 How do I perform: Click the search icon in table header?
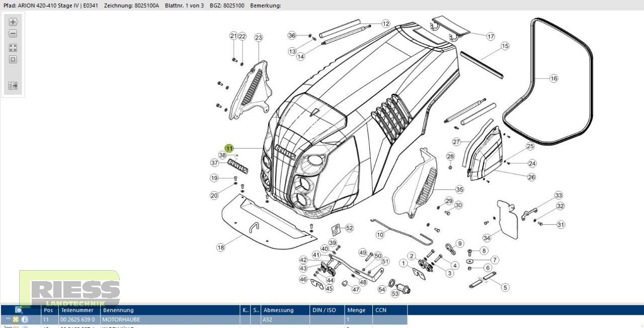pos(19,310)
